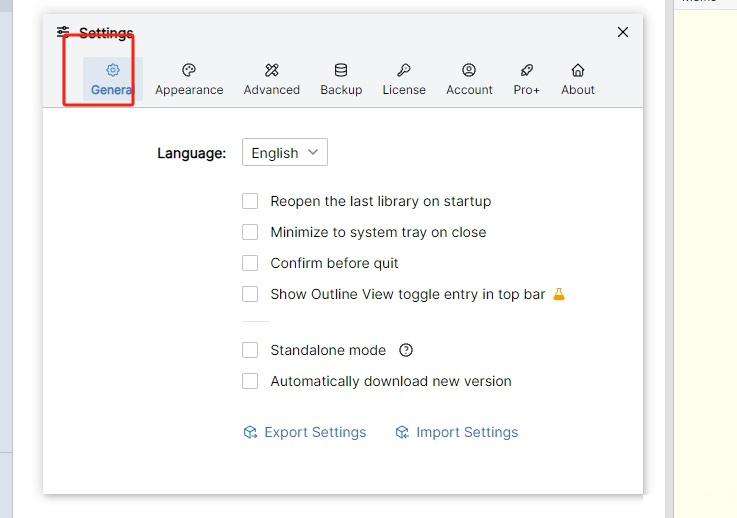Enable Reopen the last library on startup
The width and height of the screenshot is (737, 518).
250,201
